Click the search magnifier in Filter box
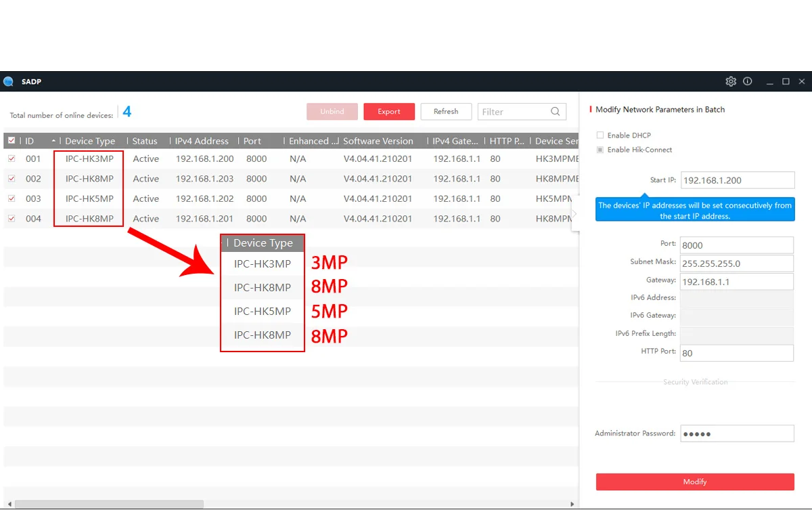The image size is (812, 510). coord(556,112)
